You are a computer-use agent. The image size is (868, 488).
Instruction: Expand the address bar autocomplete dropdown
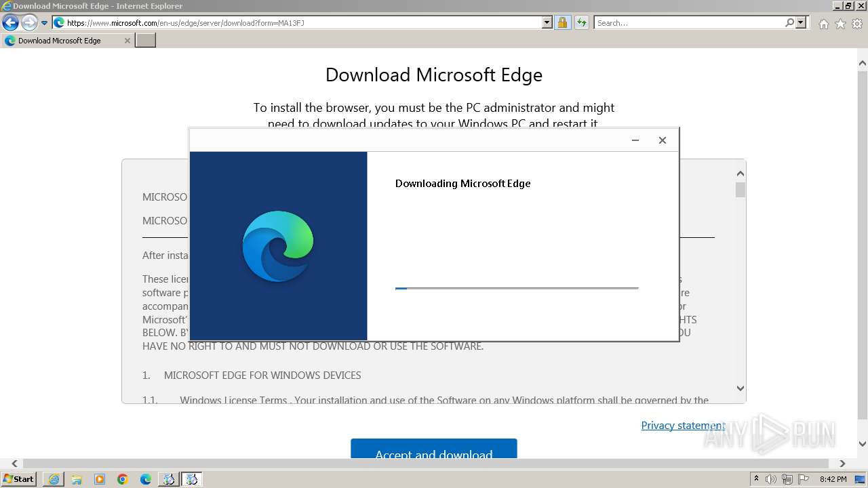click(x=547, y=22)
